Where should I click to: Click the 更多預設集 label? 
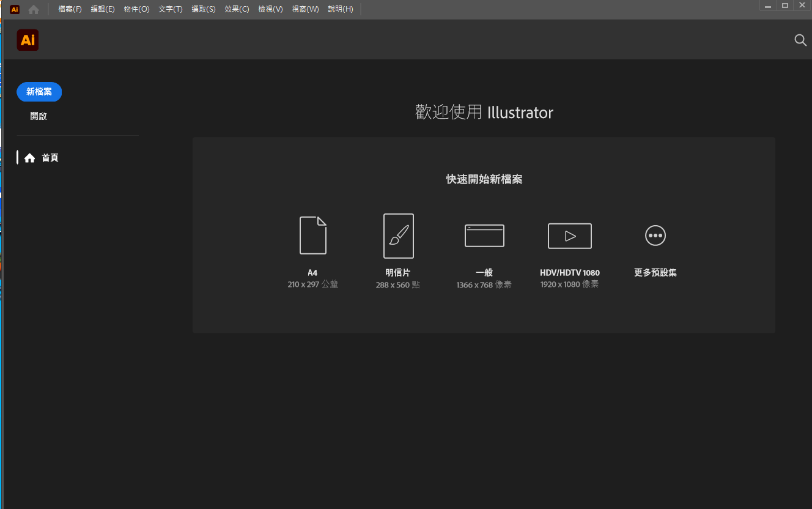coord(655,273)
